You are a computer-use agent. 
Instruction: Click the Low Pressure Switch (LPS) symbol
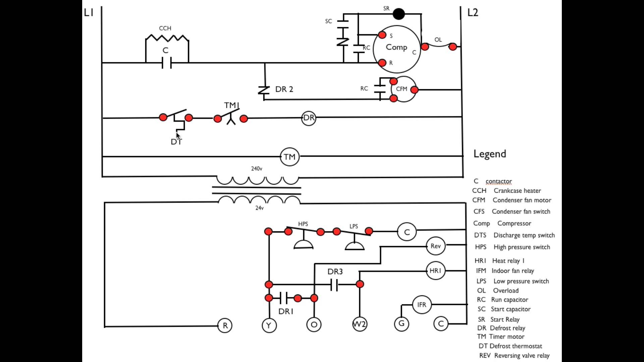(x=354, y=239)
